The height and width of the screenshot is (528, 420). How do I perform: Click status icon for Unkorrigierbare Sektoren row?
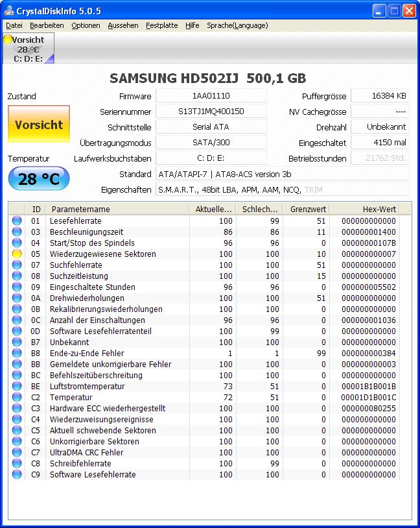[x=17, y=442]
